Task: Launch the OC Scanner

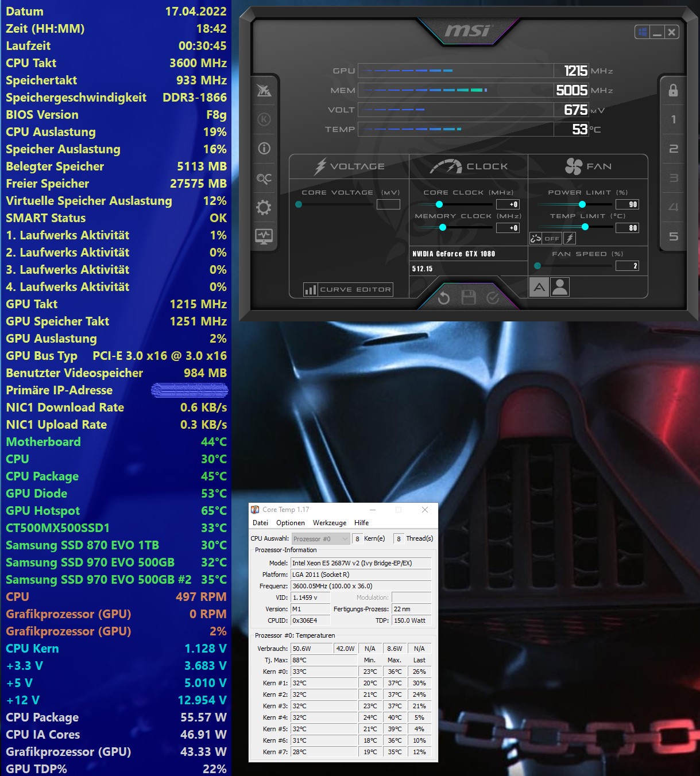Action: point(264,178)
